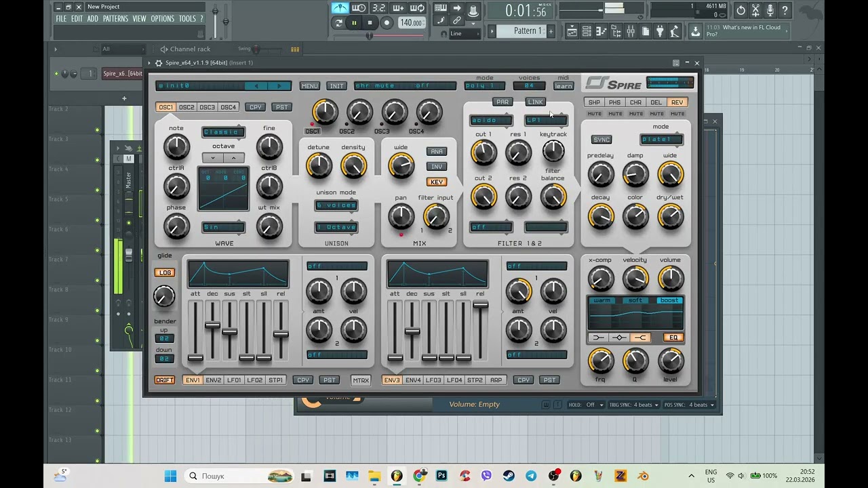The height and width of the screenshot is (488, 868).
Task: Open the help question mark icon
Action: pyautogui.click(x=785, y=11)
